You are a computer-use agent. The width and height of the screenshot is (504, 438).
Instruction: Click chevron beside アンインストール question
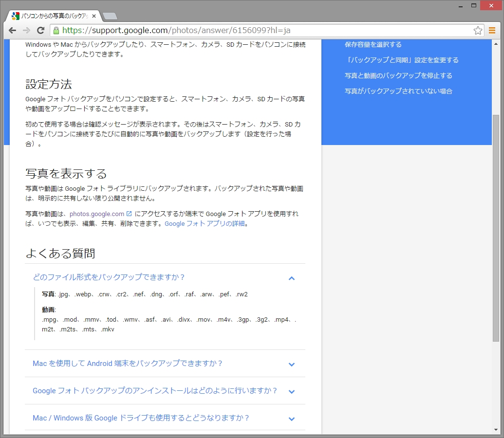tap(292, 392)
